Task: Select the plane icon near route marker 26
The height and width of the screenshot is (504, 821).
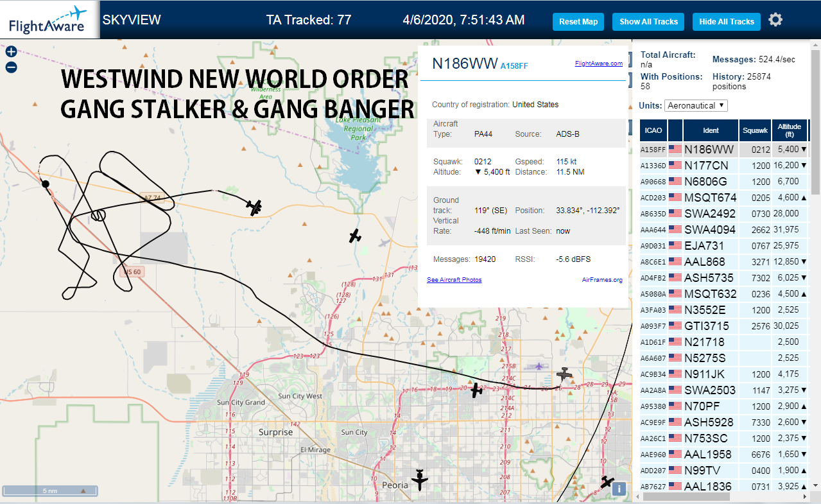Action: [x=564, y=374]
